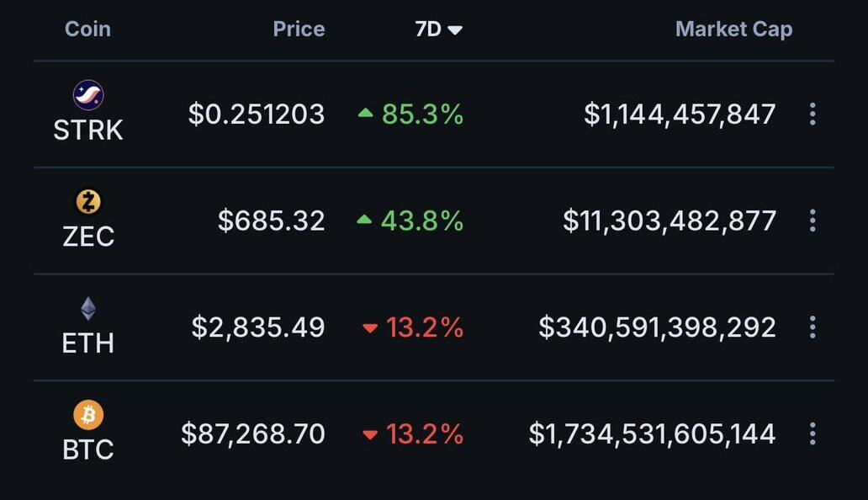
Task: Open the three-dot menu for BTC
Action: click(x=812, y=434)
